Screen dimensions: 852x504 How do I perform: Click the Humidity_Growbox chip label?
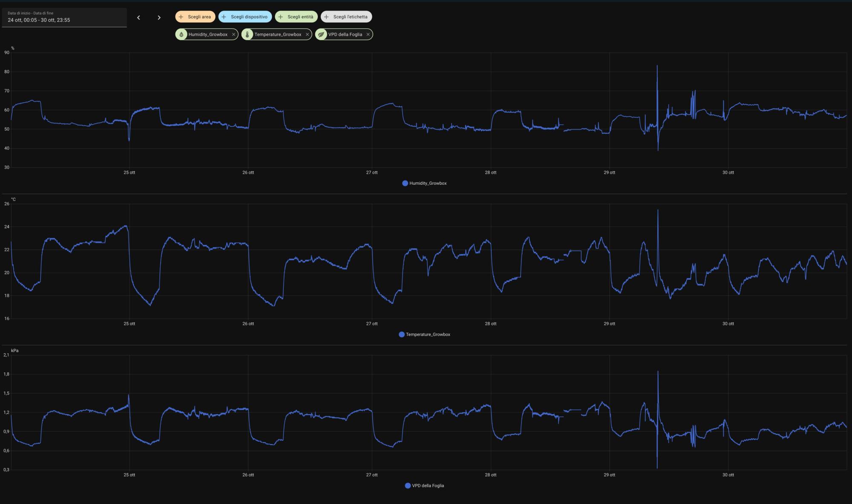(208, 34)
